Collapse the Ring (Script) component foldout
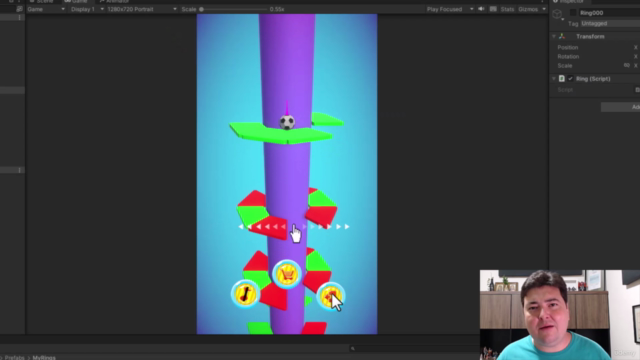 [554, 78]
